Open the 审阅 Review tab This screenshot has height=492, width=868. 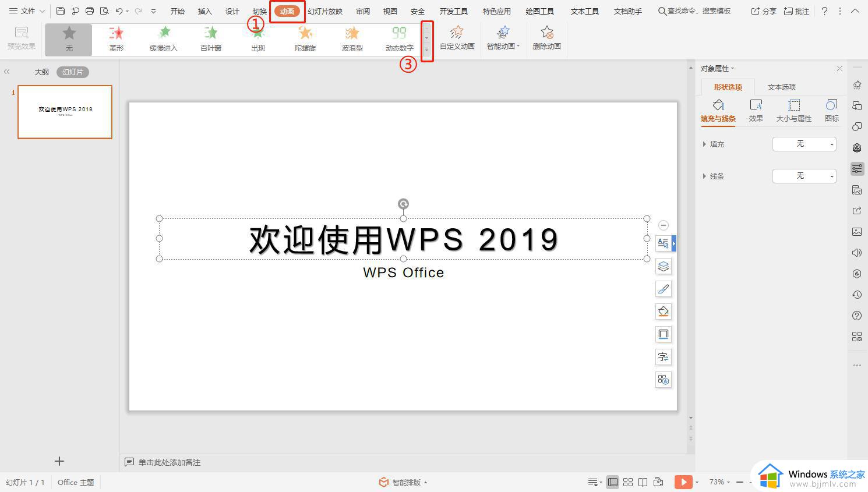pos(363,12)
